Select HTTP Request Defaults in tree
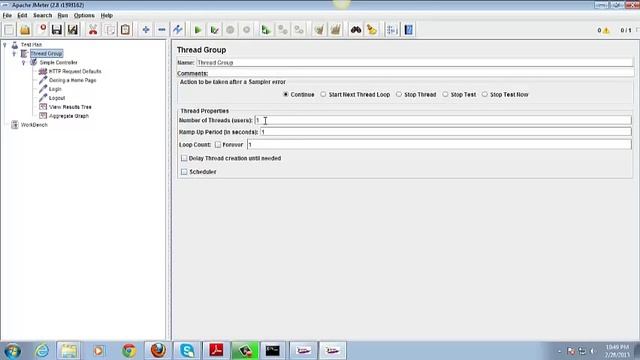 tap(75, 71)
